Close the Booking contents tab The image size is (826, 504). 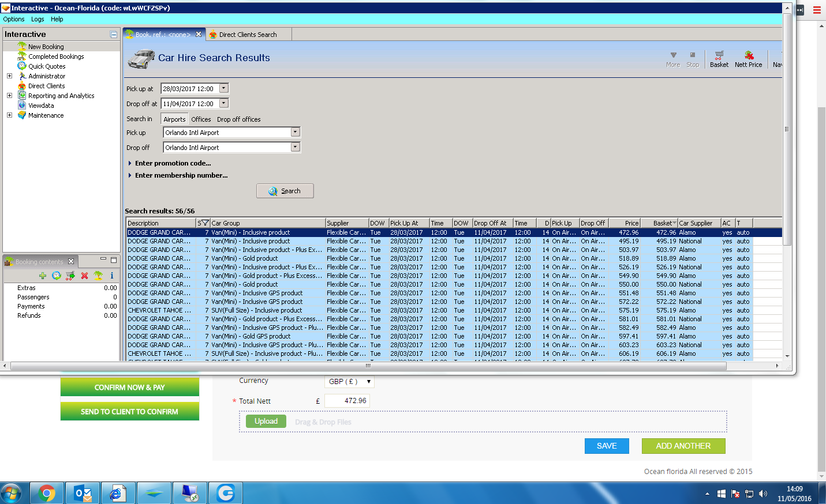(x=71, y=262)
